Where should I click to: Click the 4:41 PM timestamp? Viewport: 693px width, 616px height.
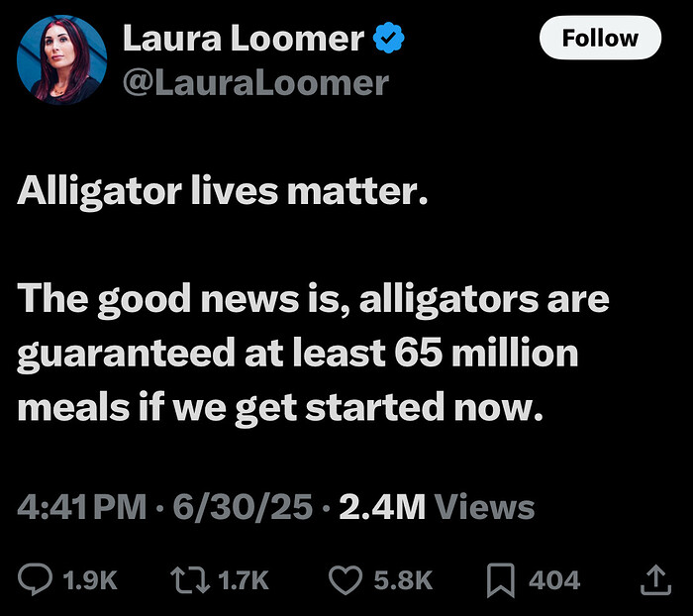pos(82,506)
